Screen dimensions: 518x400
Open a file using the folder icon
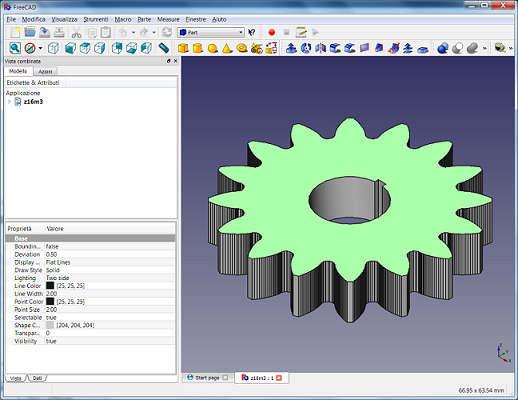click(30, 32)
